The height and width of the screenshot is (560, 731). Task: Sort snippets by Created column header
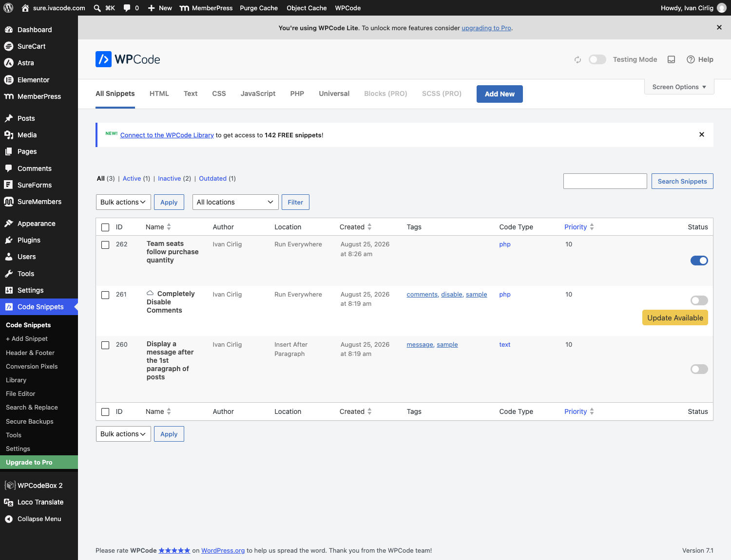coord(356,227)
